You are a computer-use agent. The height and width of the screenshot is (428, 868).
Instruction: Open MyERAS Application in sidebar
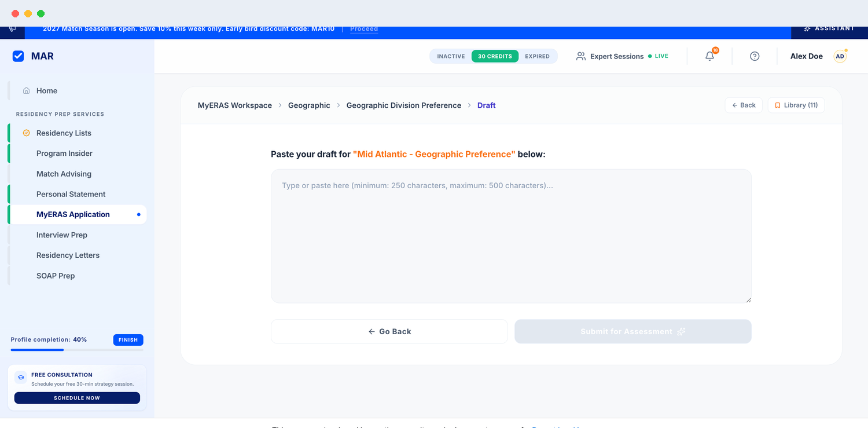(77, 214)
